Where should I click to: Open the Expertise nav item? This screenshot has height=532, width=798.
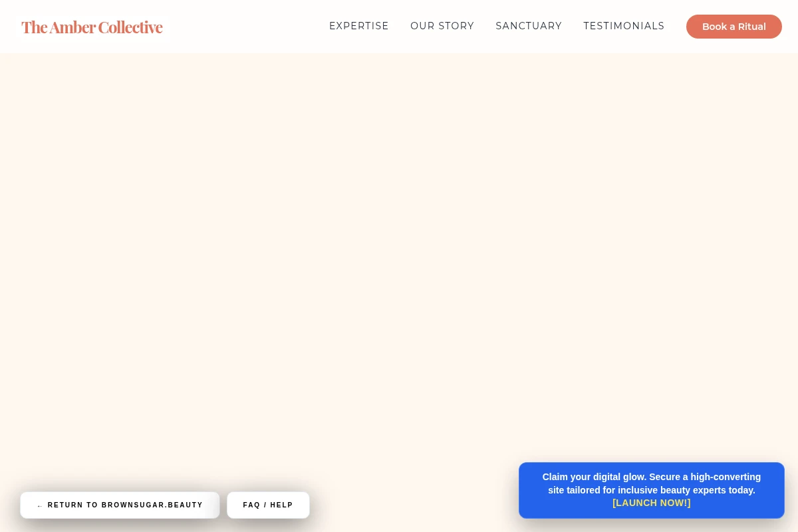tap(359, 26)
